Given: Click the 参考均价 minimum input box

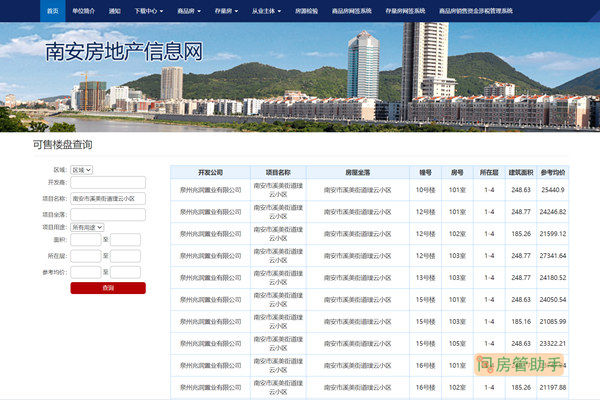Looking at the screenshot, I should pyautogui.click(x=86, y=272).
